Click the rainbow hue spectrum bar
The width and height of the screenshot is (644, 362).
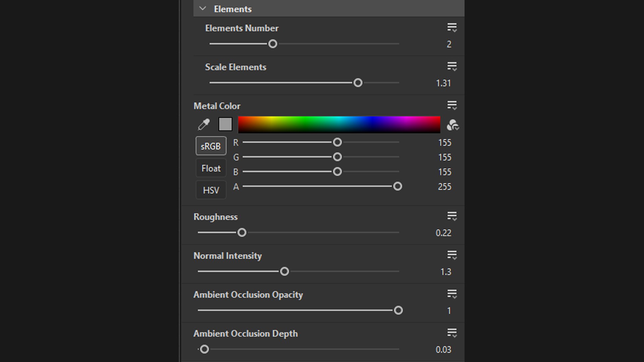[339, 124]
